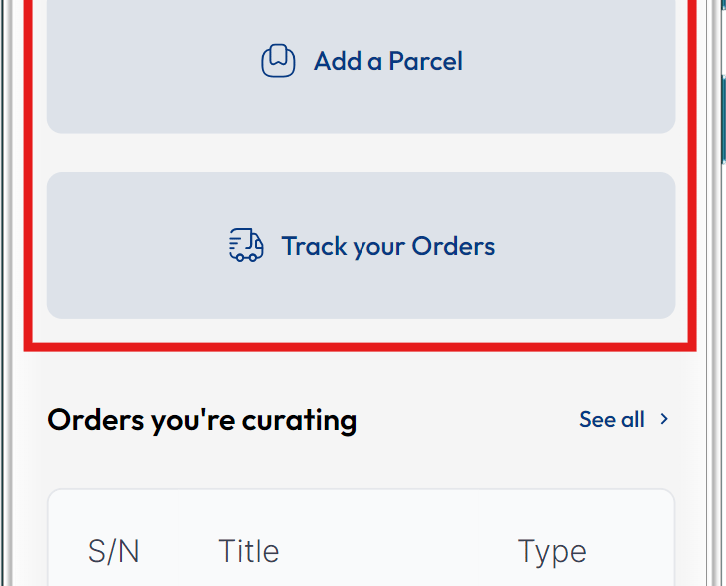
Task: Select the Type column header
Action: (x=551, y=551)
